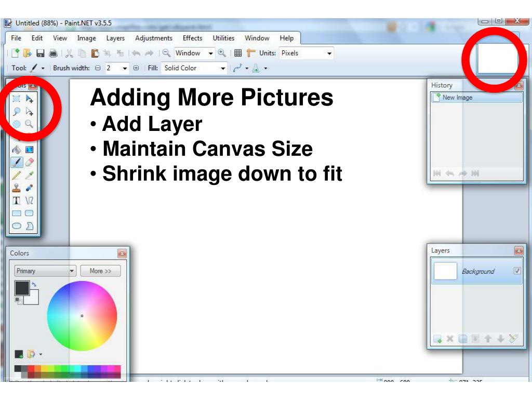532x399 pixels.
Task: Open the Image menu
Action: (x=87, y=38)
